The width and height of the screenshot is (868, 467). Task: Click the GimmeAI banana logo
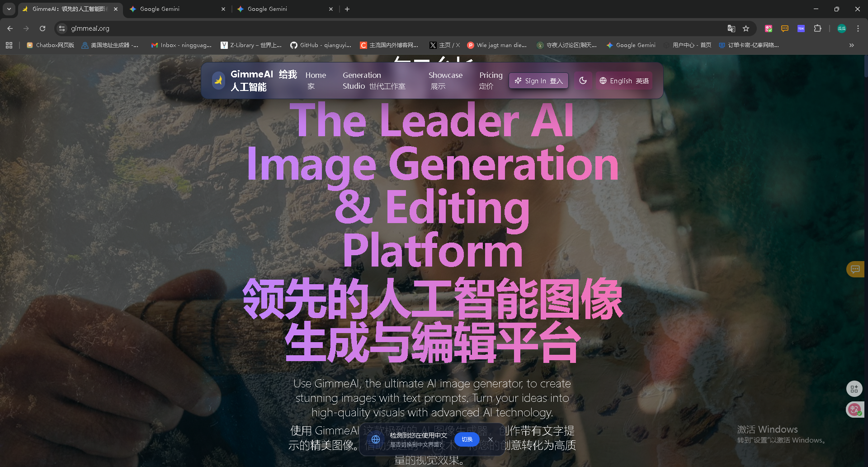tap(217, 80)
